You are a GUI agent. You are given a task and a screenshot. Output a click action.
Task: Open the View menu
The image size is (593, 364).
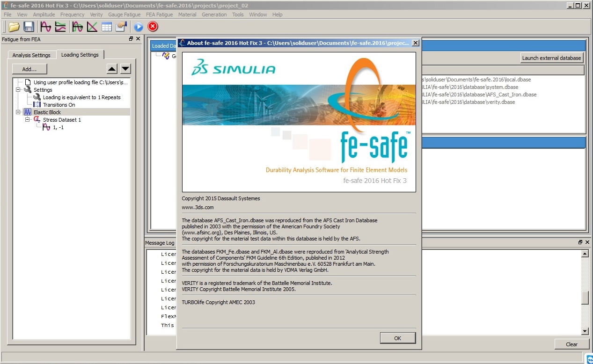click(x=22, y=15)
